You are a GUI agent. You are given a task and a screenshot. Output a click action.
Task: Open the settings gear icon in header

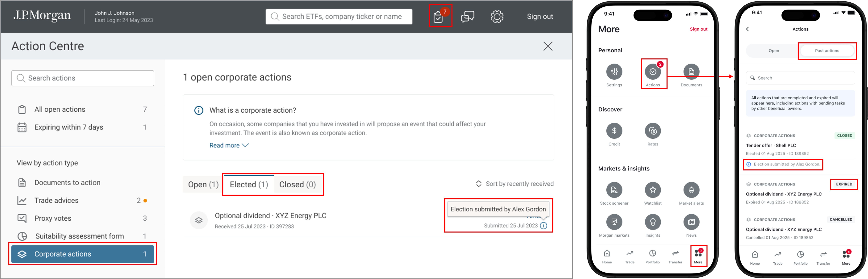tap(497, 16)
